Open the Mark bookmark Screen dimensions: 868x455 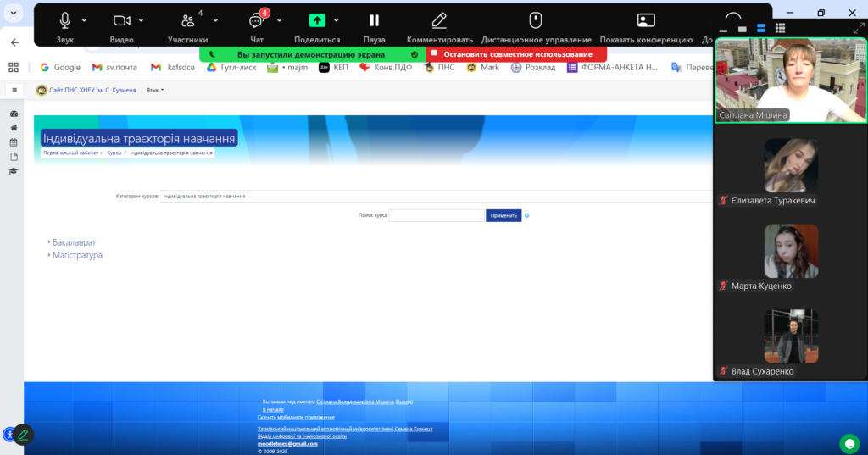click(482, 67)
